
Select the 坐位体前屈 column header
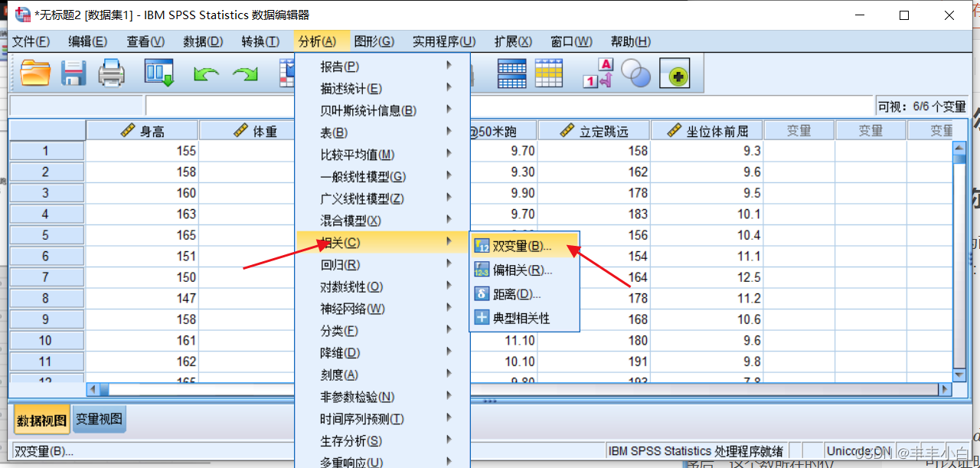tap(707, 131)
